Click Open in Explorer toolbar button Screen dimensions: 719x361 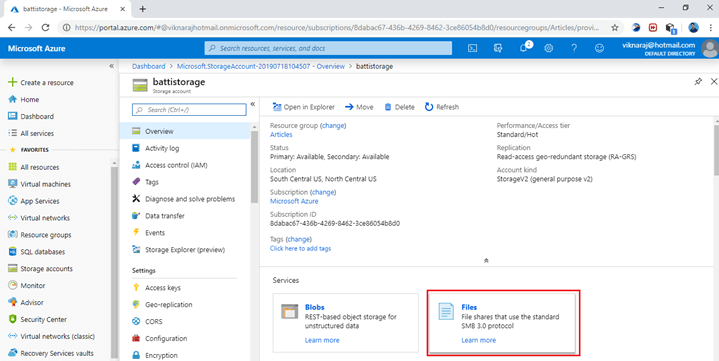(x=304, y=107)
